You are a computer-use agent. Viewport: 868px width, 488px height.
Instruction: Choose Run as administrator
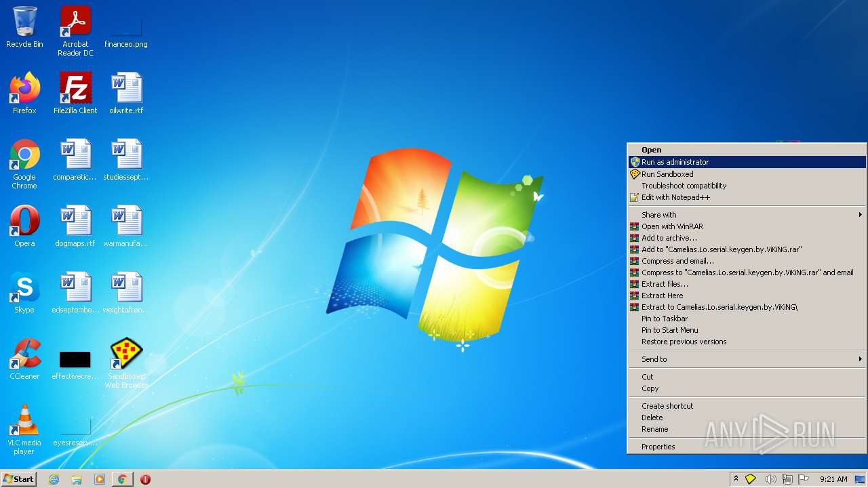[747, 162]
